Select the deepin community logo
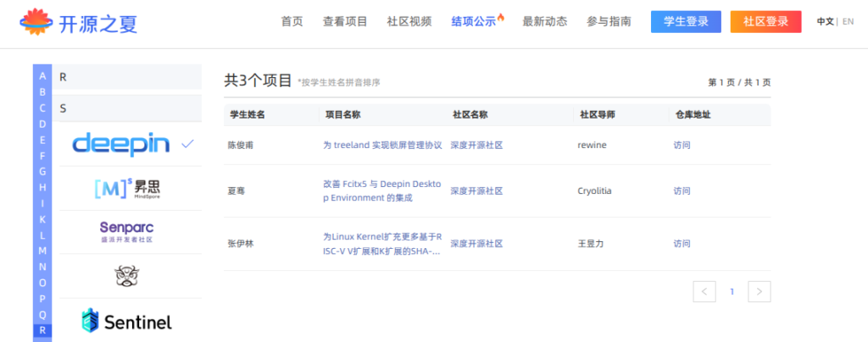Viewport: 868px width, 342px height. [x=121, y=144]
